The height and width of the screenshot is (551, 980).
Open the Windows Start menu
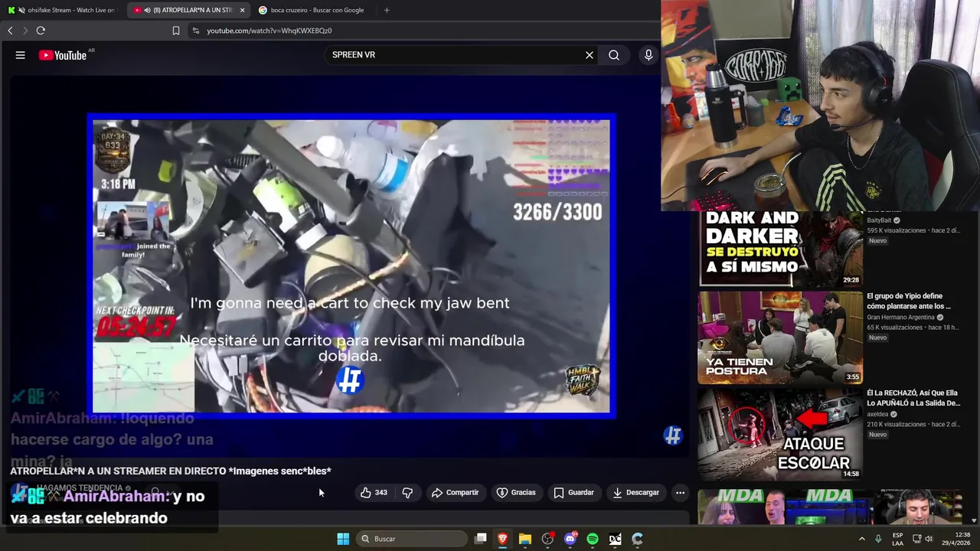point(343,539)
